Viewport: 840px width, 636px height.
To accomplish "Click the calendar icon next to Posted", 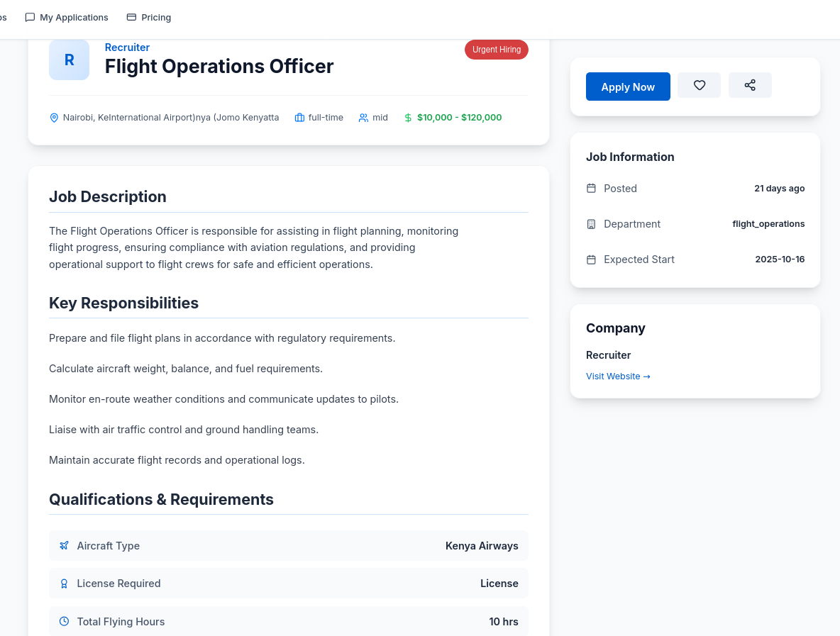I will pyautogui.click(x=591, y=188).
